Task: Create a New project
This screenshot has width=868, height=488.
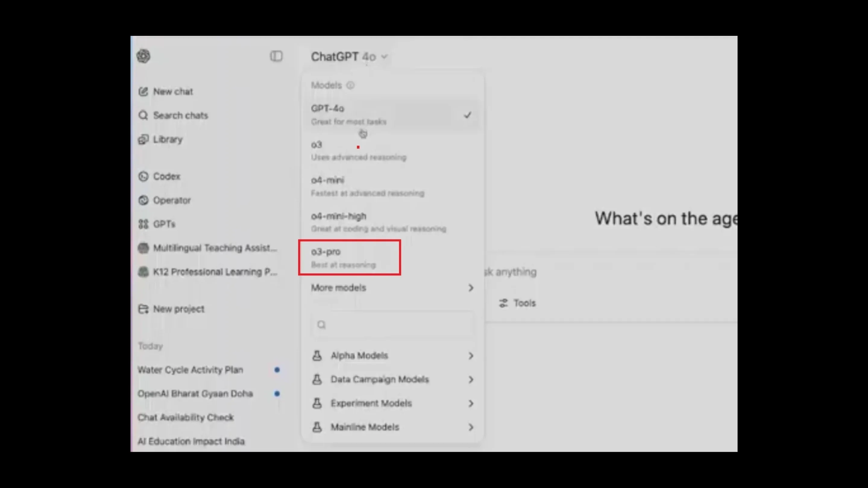Action: [x=171, y=309]
